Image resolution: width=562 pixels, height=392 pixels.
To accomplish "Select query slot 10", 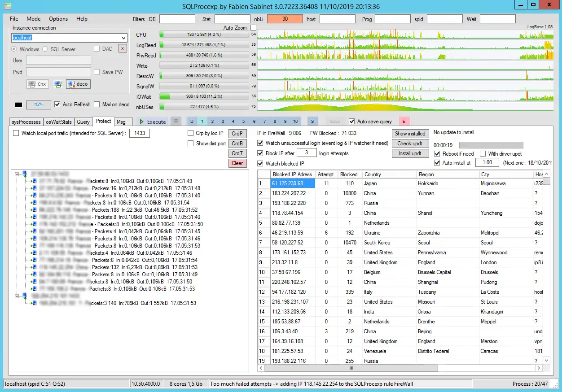I will click(x=295, y=122).
